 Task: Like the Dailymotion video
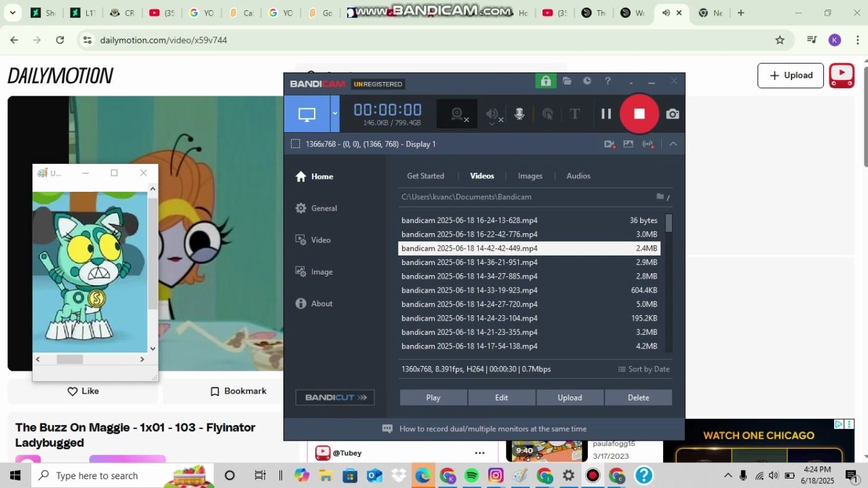coord(83,391)
